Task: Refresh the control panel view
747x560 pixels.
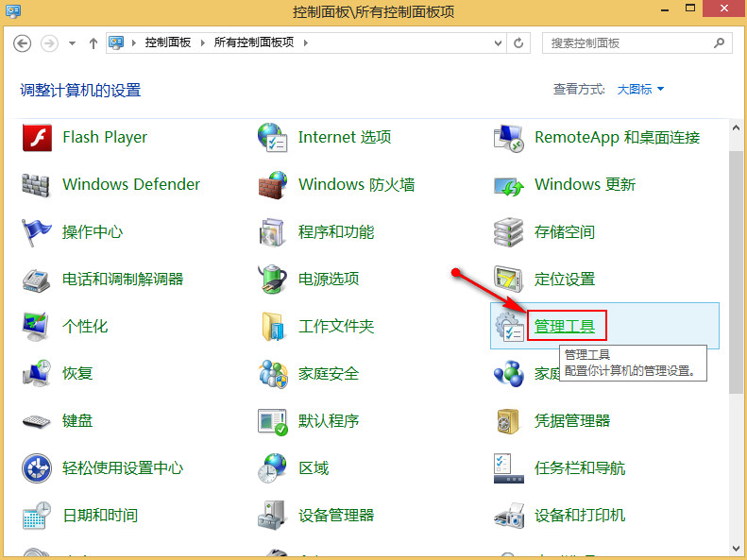Action: pyautogui.click(x=518, y=43)
